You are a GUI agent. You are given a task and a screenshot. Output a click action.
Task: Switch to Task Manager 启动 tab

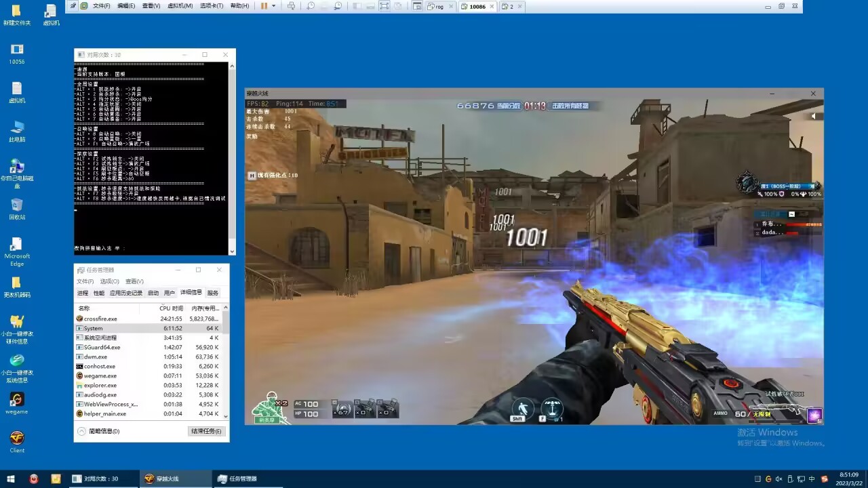pyautogui.click(x=153, y=293)
